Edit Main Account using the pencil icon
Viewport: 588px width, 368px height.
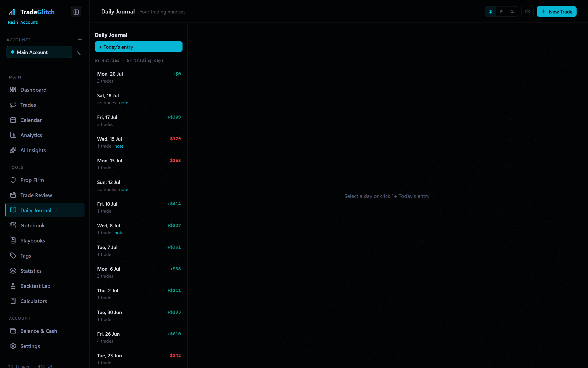(79, 53)
